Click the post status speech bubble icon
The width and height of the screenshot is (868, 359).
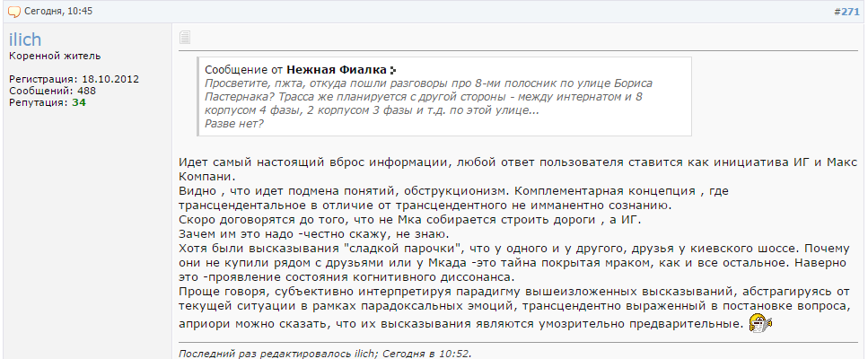(x=14, y=12)
